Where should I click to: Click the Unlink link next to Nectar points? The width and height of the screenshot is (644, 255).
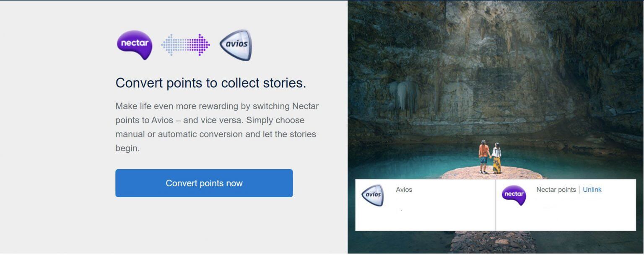[x=592, y=189]
